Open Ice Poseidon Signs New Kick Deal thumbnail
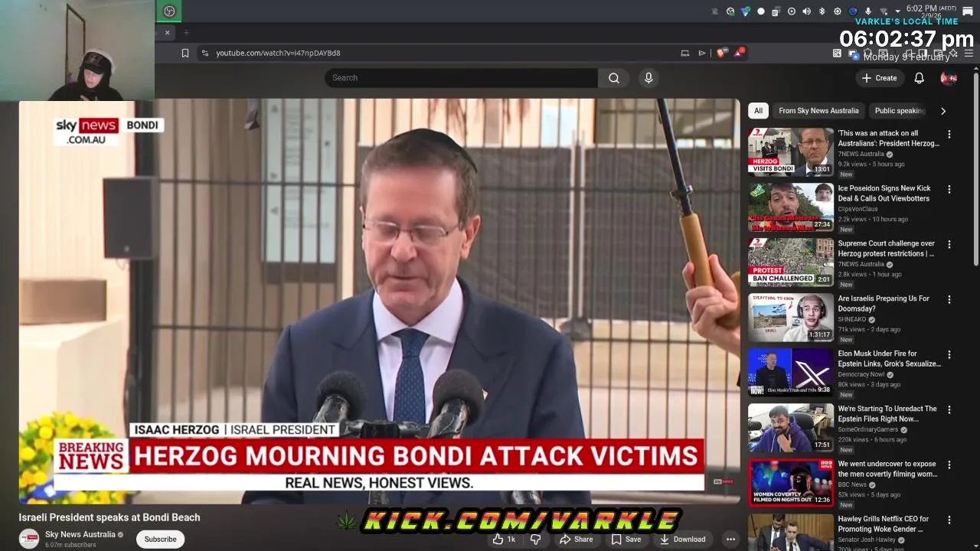The height and width of the screenshot is (551, 980). click(x=791, y=207)
